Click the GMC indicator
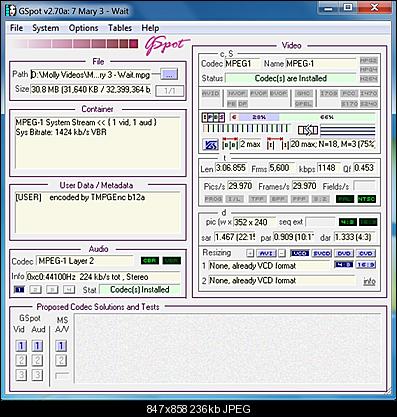The height and width of the screenshot is (417, 397). click(x=304, y=93)
